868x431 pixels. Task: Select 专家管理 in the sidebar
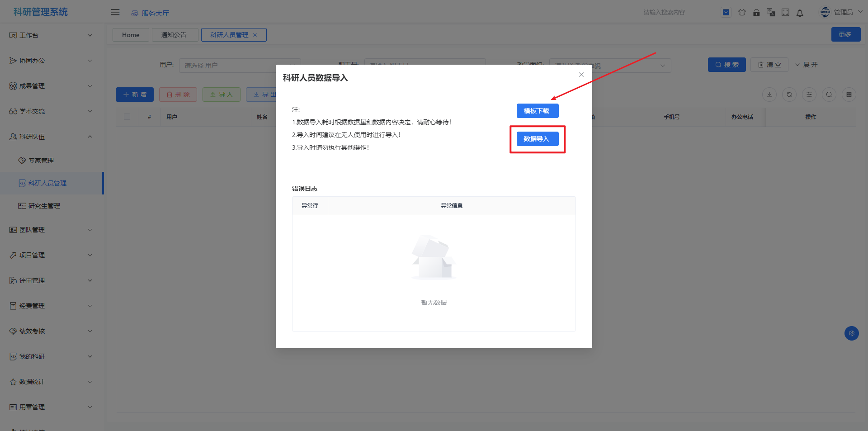41,161
